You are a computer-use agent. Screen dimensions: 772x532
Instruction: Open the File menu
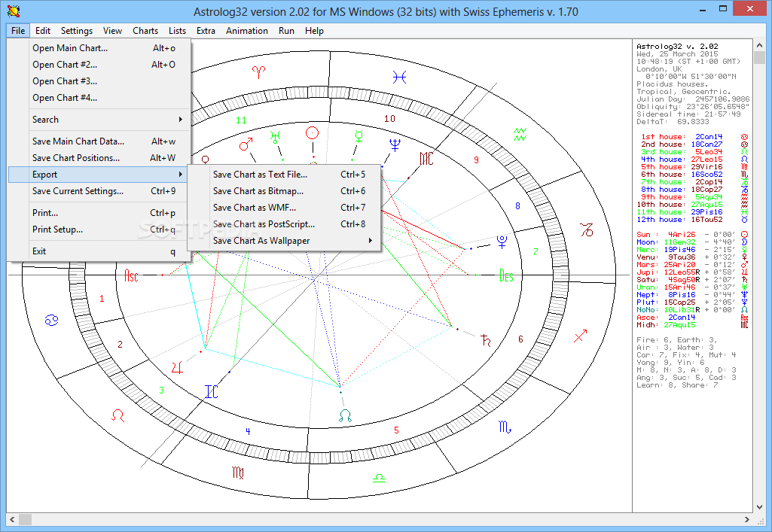18,31
